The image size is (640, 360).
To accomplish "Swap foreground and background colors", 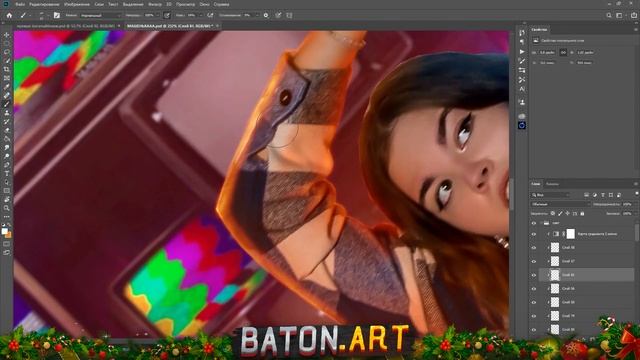I will (9, 225).
